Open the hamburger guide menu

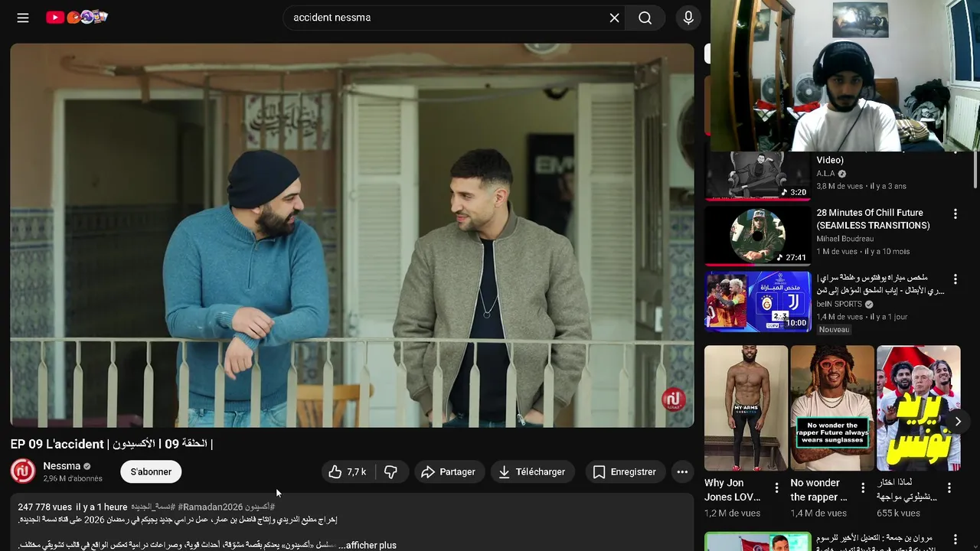[x=23, y=18]
